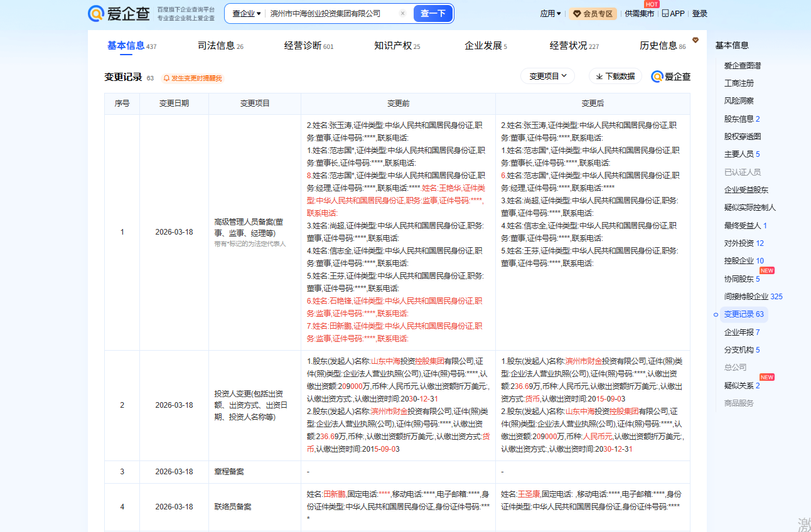Open the 供需集市 link

639,13
